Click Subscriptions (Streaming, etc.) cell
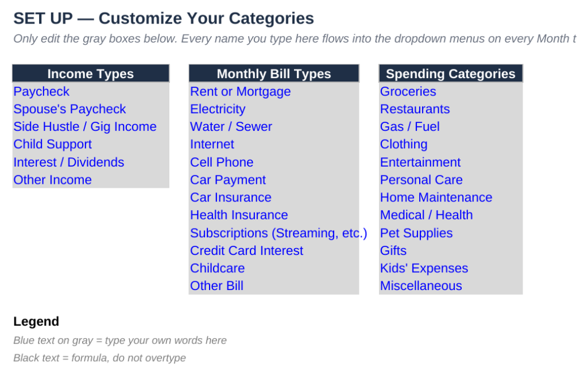The height and width of the screenshot is (375, 588). pos(274,233)
